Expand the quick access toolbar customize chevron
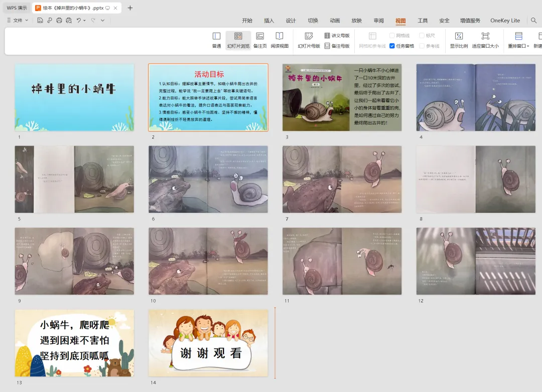 [x=103, y=21]
